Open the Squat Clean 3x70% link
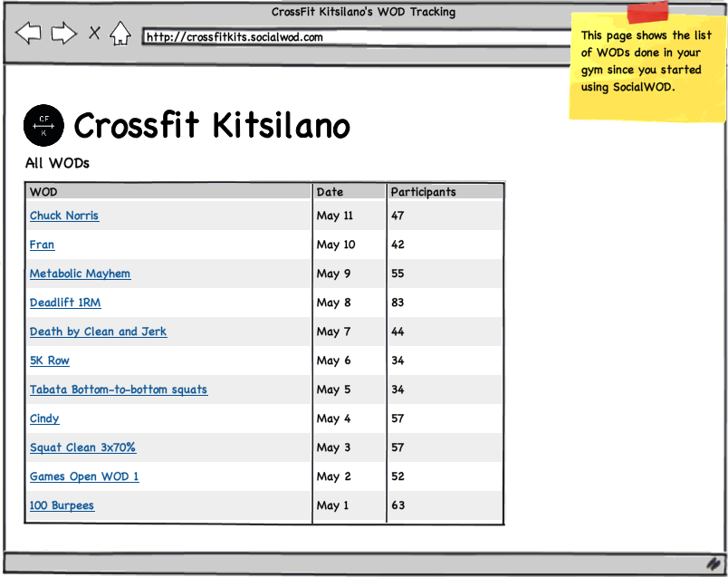The image size is (728, 577). 82,447
